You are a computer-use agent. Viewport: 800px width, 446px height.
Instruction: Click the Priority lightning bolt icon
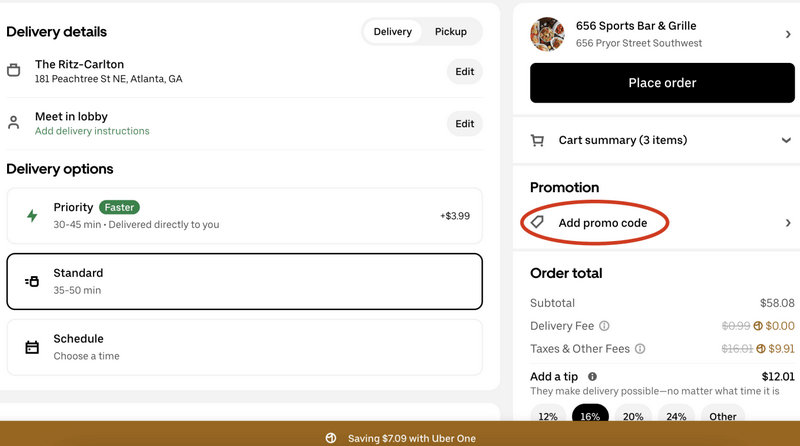click(32, 215)
